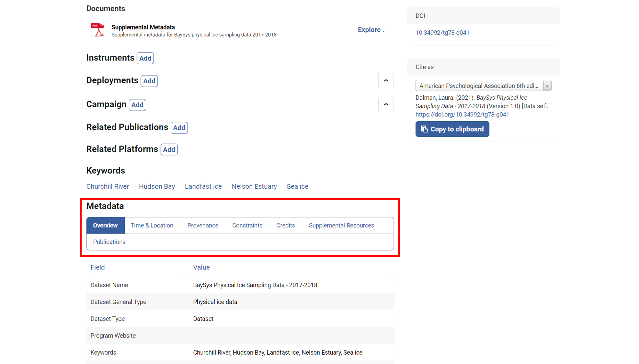This screenshot has height=364, width=639.
Task: Collapse the Deployments section chevron
Action: [386, 81]
